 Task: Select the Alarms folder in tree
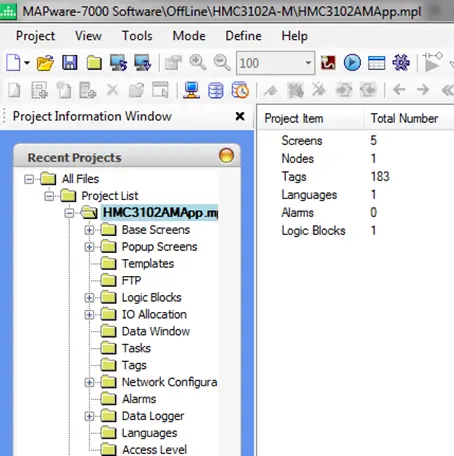139,399
